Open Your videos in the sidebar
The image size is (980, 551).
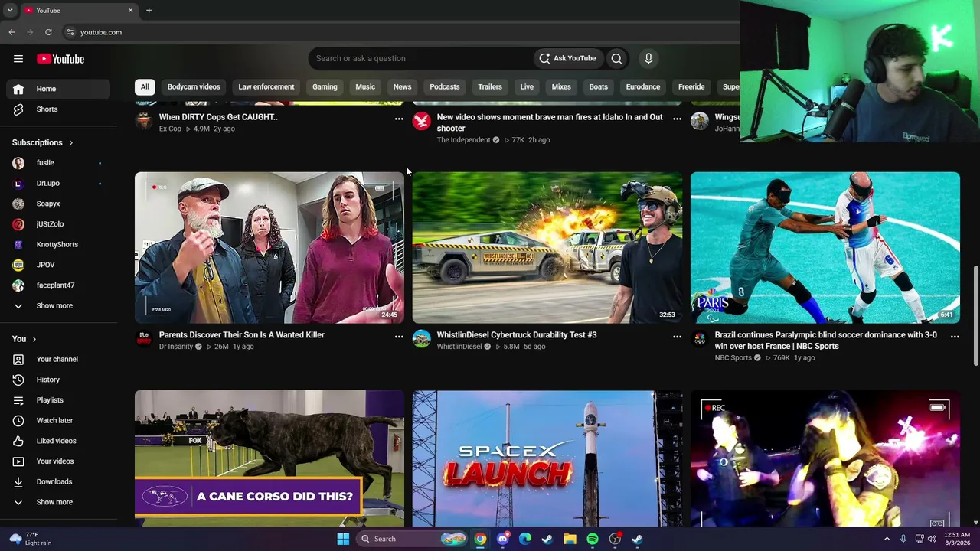point(58,461)
